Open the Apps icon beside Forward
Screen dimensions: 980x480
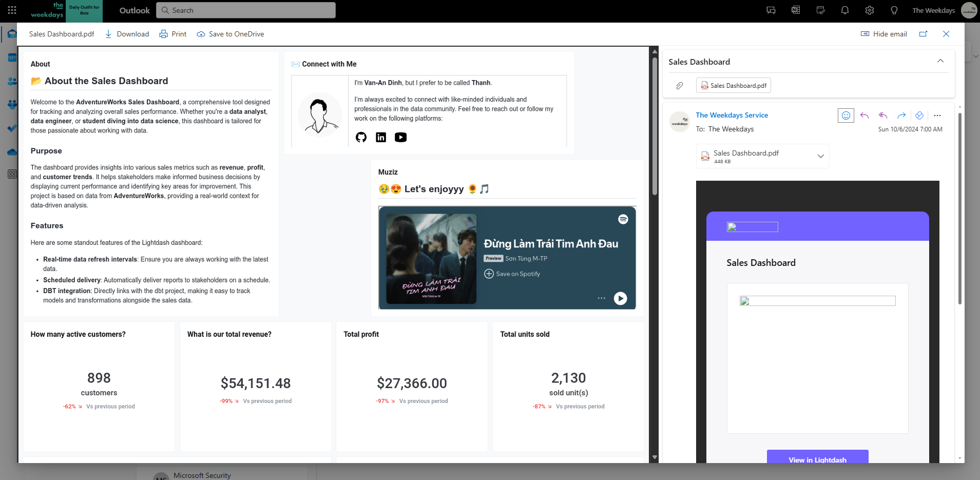(919, 116)
